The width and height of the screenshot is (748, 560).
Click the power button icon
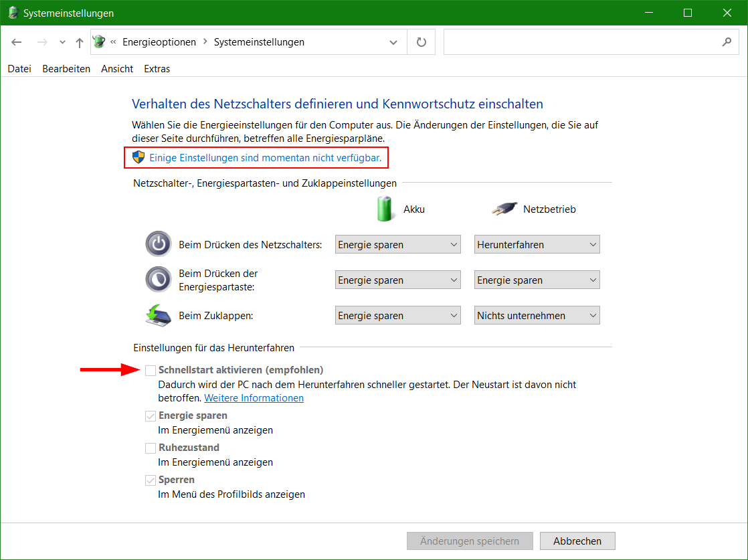pyautogui.click(x=159, y=244)
